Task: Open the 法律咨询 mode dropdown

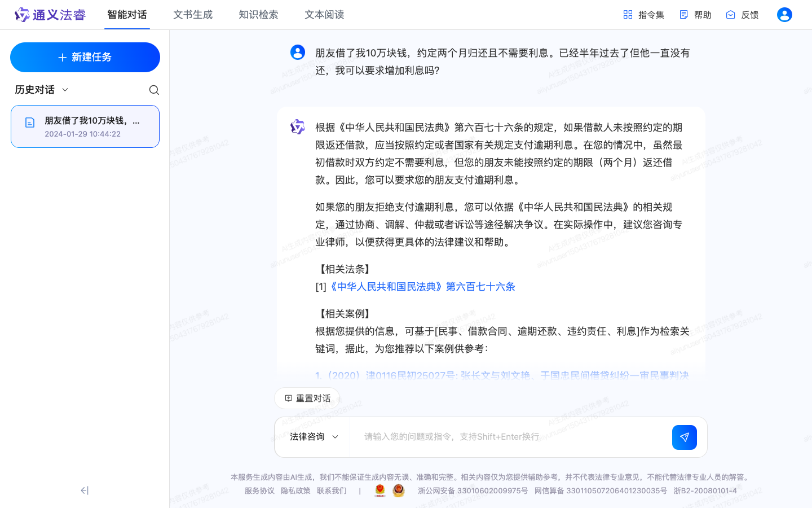Action: coord(312,437)
